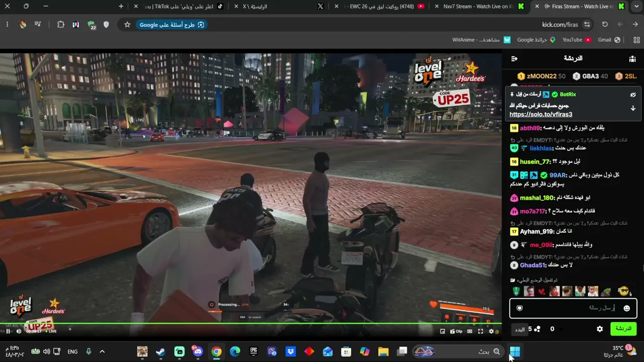Open the YouTube bookmark
Viewport: 644px width, 362px height.
pyautogui.click(x=577, y=40)
